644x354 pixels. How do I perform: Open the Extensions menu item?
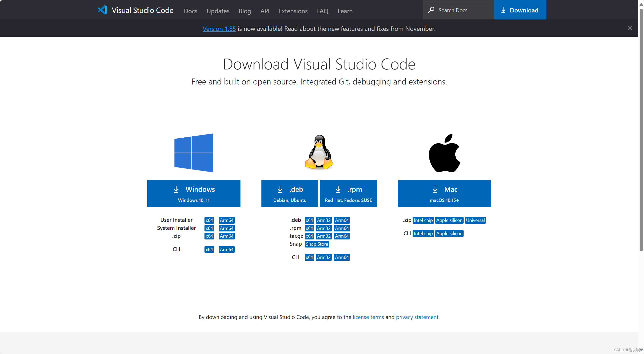(x=293, y=11)
